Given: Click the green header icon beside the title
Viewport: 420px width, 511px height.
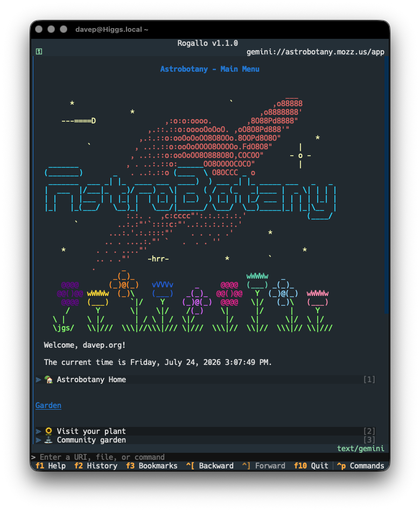Looking at the screenshot, I should 39,51.
